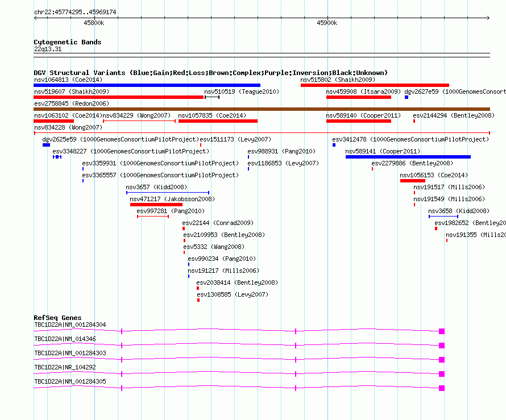The height and width of the screenshot is (420, 506).
Task: Click the nsv191549 (Mills2006) label
Action: pyautogui.click(x=449, y=199)
